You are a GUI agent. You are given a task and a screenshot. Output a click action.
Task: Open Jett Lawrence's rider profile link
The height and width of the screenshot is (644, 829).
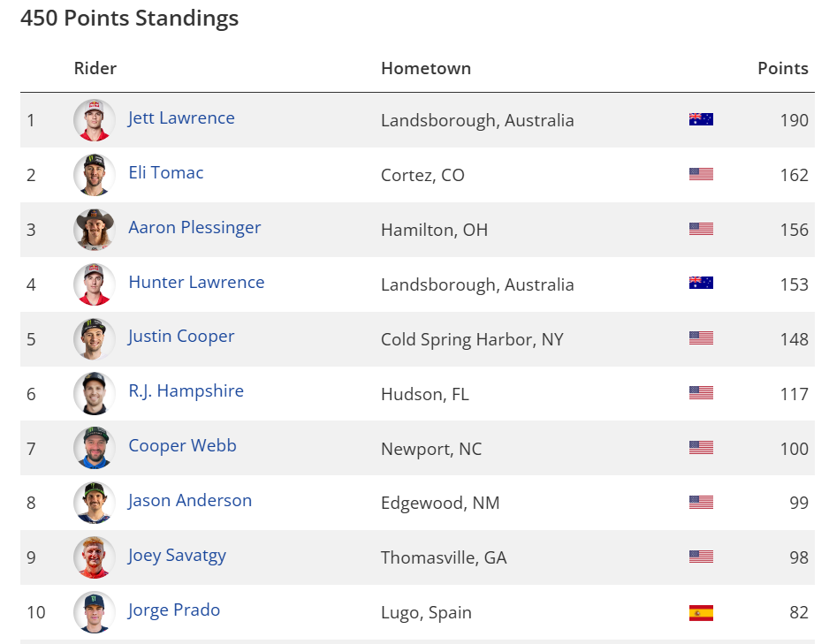181,118
